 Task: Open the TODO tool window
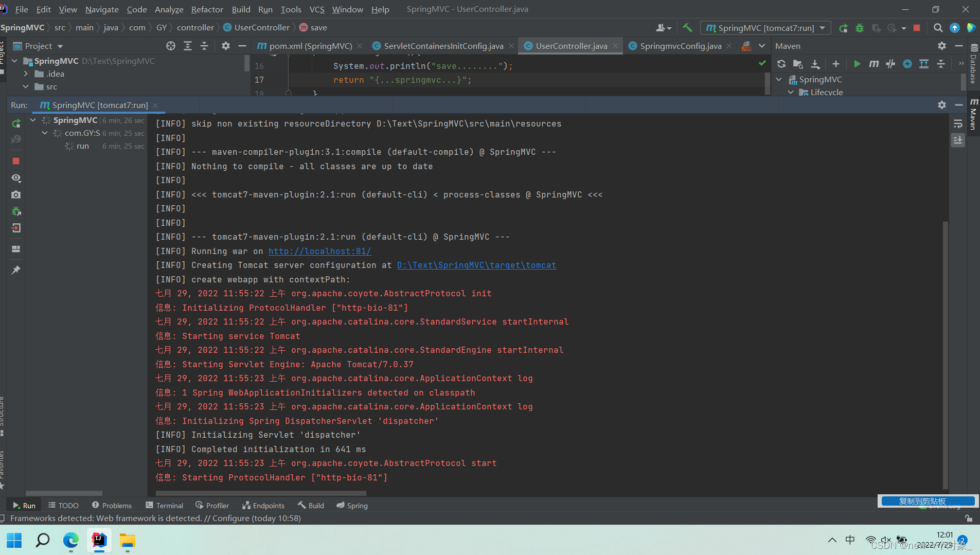point(63,506)
